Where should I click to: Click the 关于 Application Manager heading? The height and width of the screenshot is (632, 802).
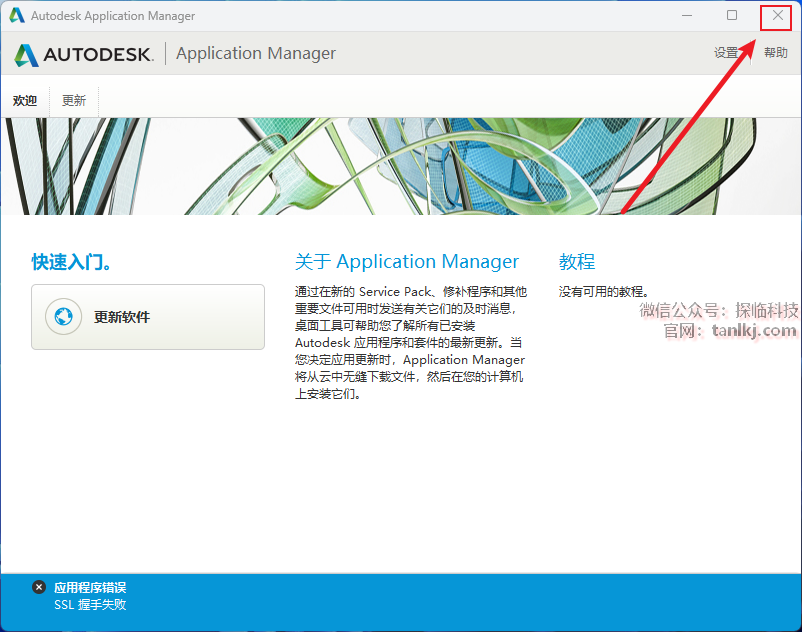[406, 262]
